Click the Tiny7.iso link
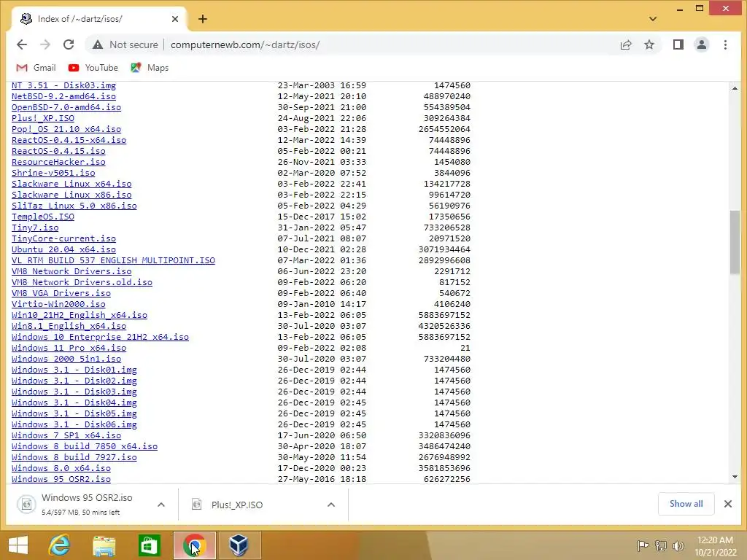 [x=35, y=227]
